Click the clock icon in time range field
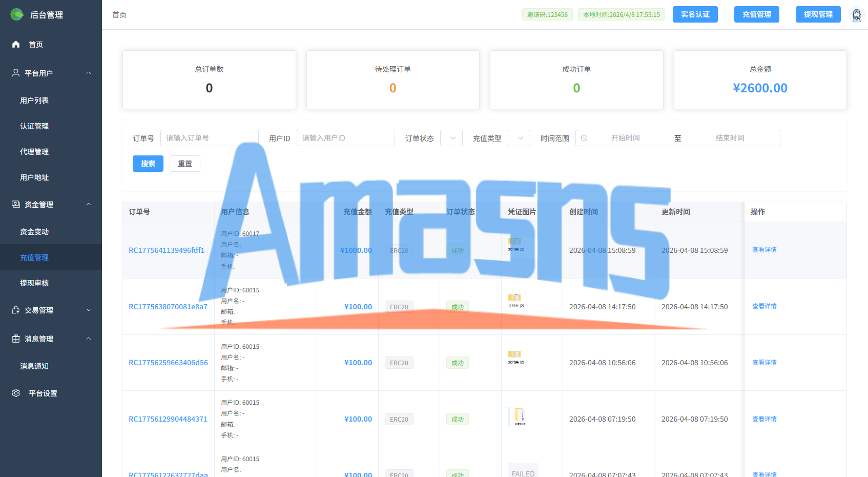Viewport: 868px width, 477px height. point(584,138)
